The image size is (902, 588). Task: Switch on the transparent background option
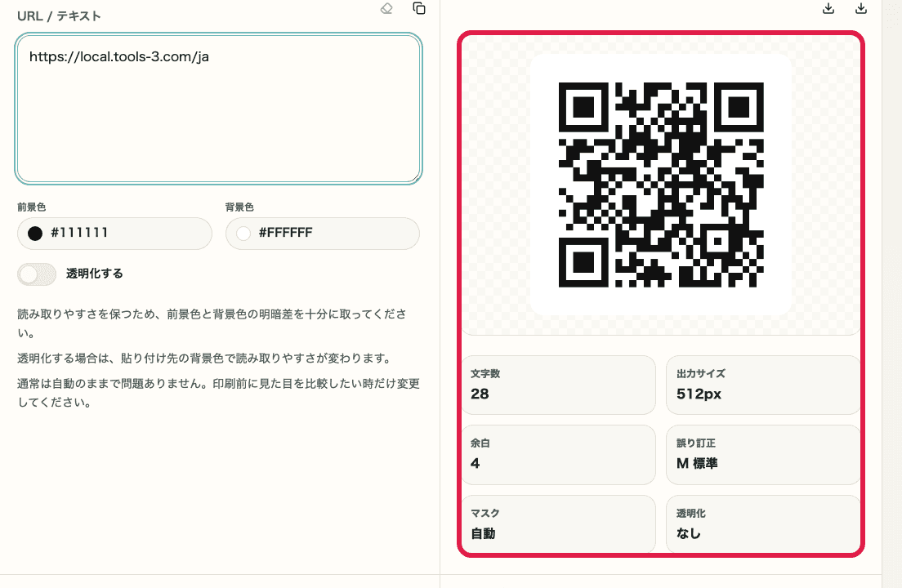point(37,274)
